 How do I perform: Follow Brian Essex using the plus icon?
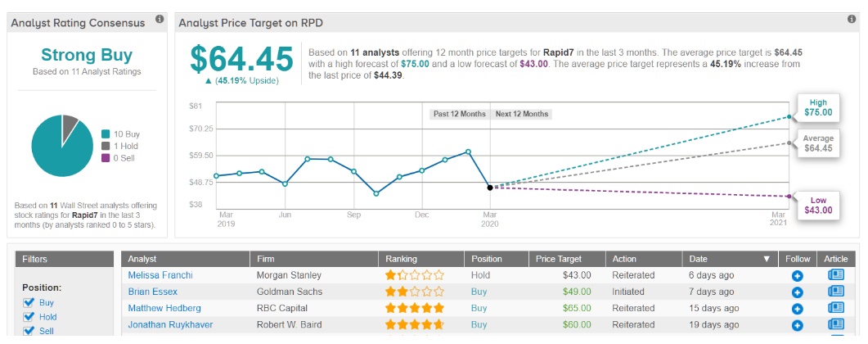(x=797, y=292)
